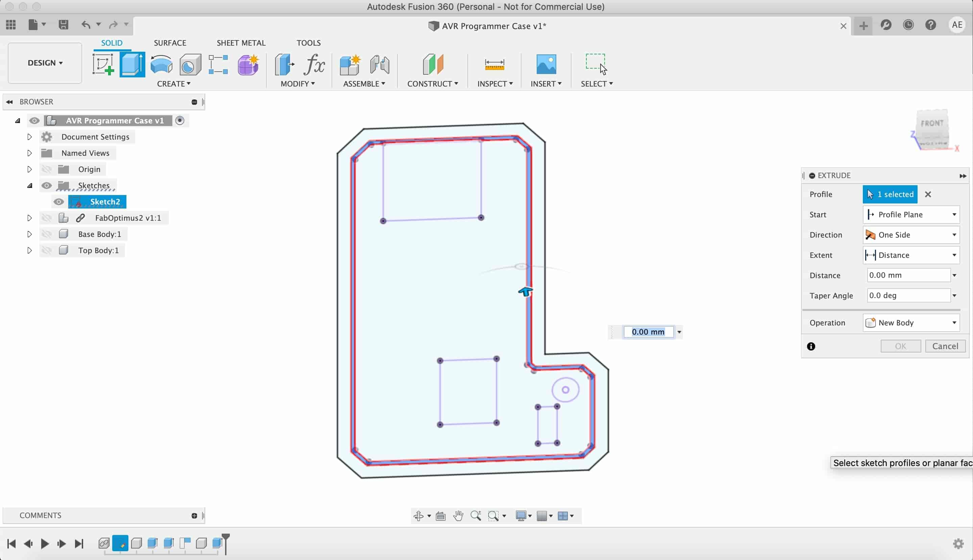This screenshot has height=560, width=973.
Task: Open the DESIGN workspace dropdown
Action: (x=45, y=63)
